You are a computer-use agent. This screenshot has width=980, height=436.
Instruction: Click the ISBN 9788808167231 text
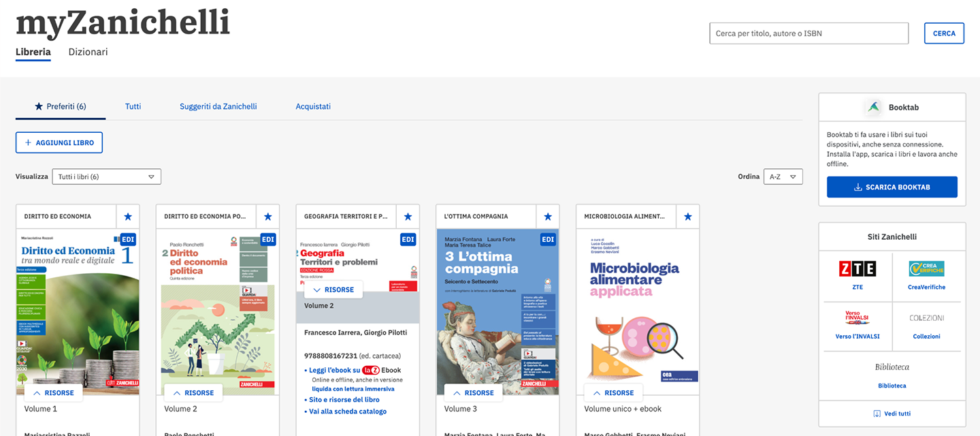331,356
